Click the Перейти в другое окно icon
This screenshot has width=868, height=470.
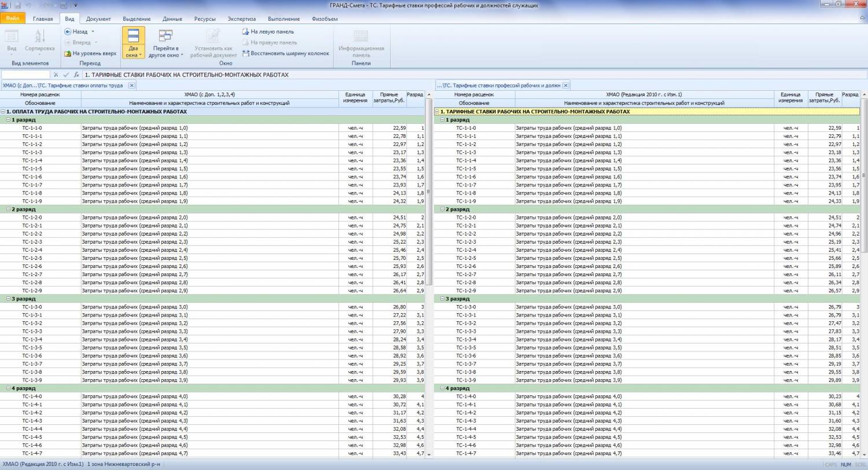coord(165,36)
